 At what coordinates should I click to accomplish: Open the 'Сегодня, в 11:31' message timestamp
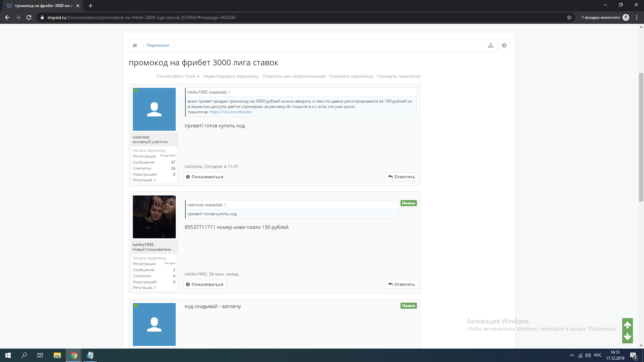click(x=221, y=167)
